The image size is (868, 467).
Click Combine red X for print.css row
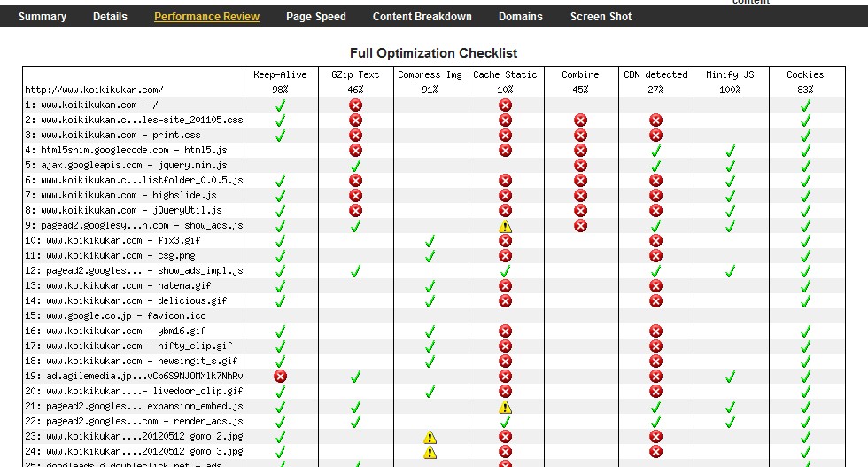point(580,136)
